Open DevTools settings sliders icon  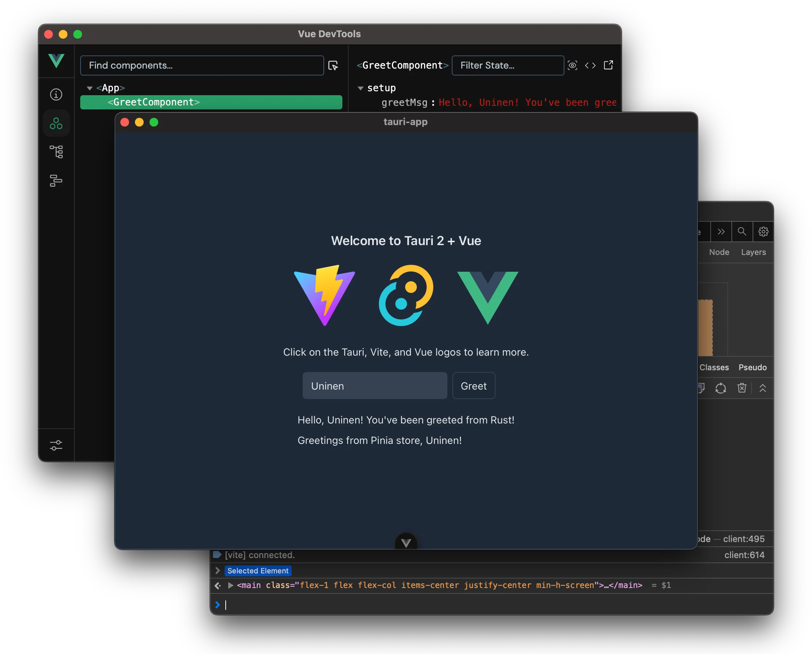pos(56,445)
